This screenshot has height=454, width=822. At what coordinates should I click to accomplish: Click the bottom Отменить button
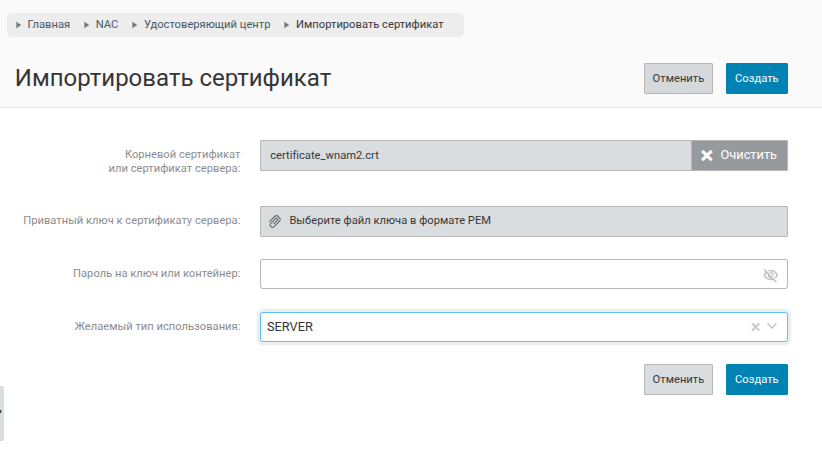(x=678, y=379)
